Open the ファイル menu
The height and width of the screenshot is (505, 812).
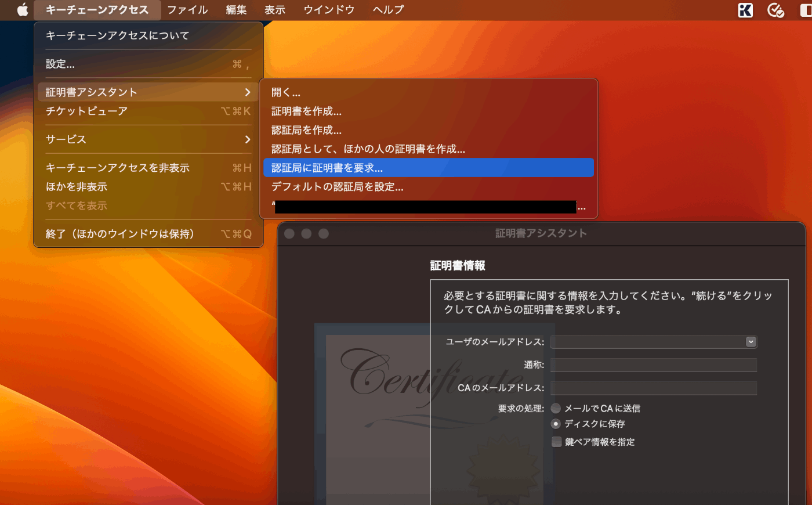pyautogui.click(x=187, y=10)
